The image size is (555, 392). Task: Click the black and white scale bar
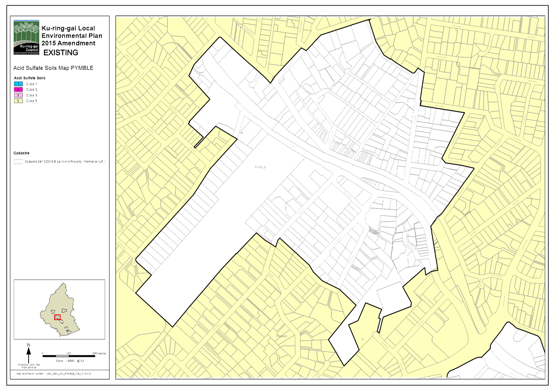69,356
